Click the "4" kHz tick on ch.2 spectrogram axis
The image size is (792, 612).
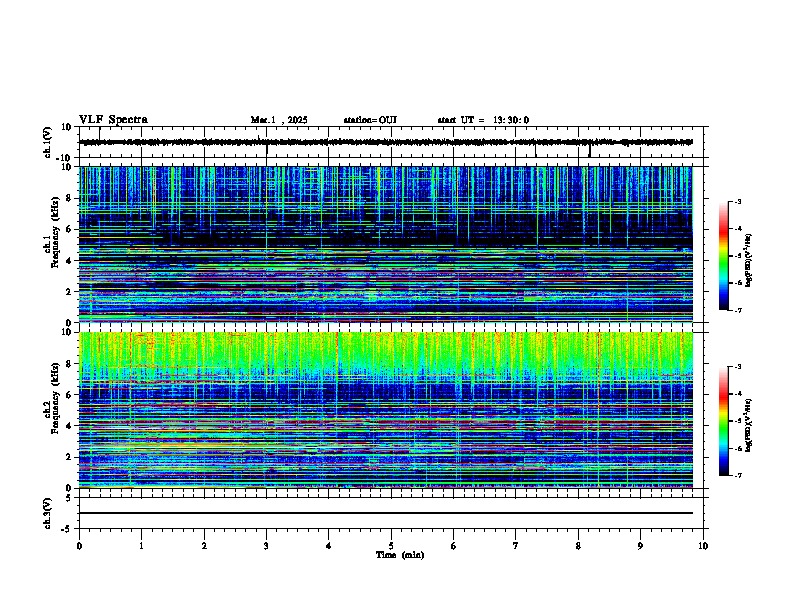[x=69, y=426]
